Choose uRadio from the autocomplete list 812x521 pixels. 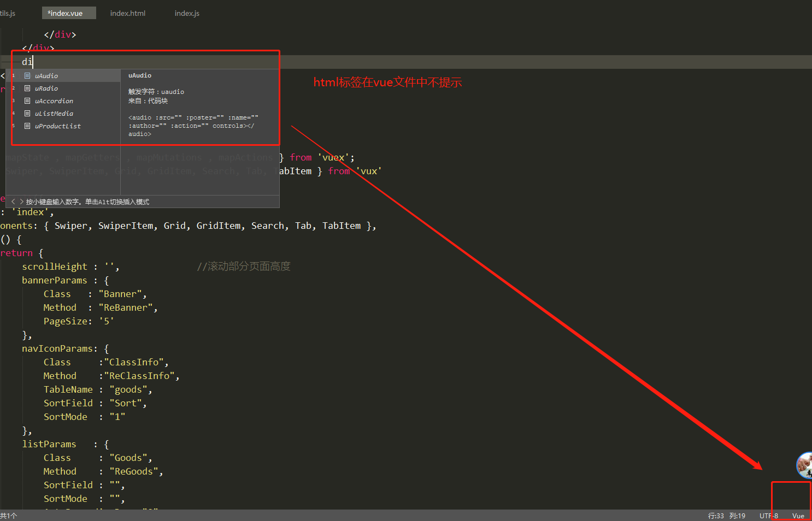[x=46, y=88]
